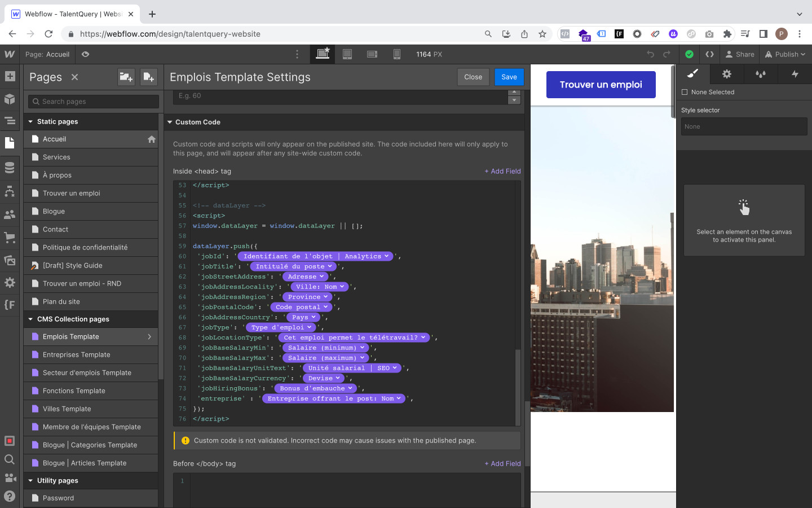Click Trouver un emploi canvas button

[601, 85]
